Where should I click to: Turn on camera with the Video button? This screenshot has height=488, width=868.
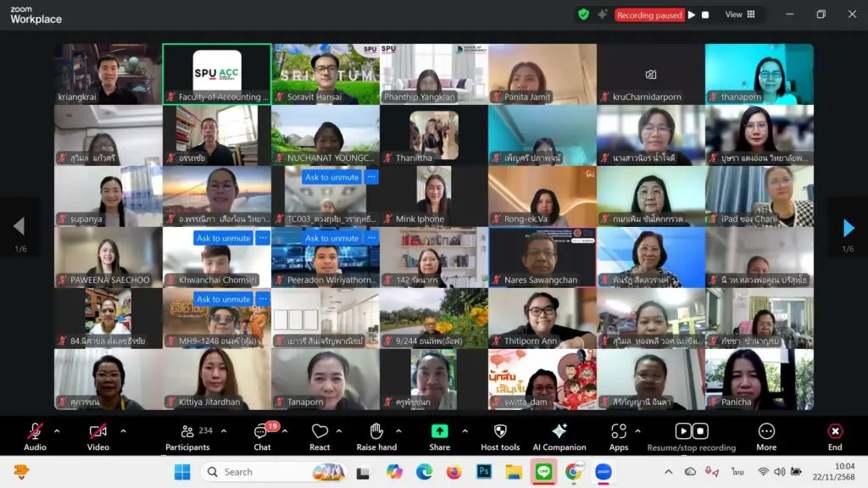tap(98, 432)
